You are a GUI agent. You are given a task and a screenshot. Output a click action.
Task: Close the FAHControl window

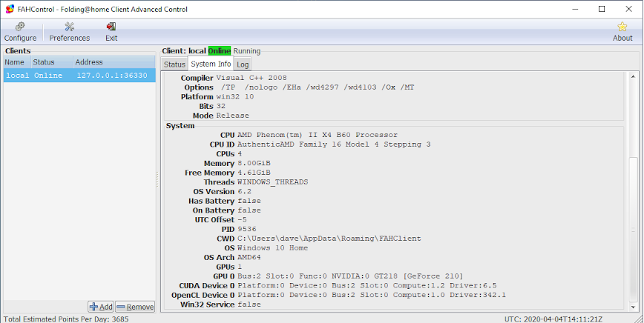628,9
